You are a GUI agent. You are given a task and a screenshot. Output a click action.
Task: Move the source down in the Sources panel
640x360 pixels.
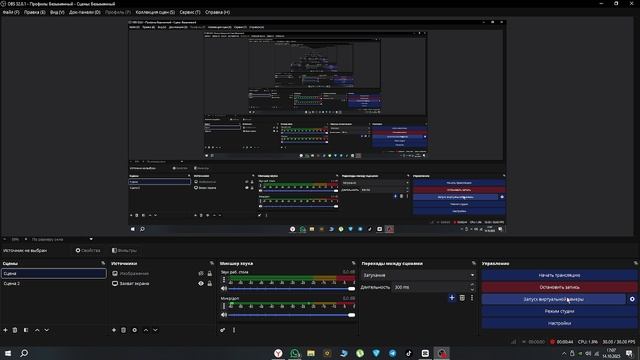tap(155, 330)
